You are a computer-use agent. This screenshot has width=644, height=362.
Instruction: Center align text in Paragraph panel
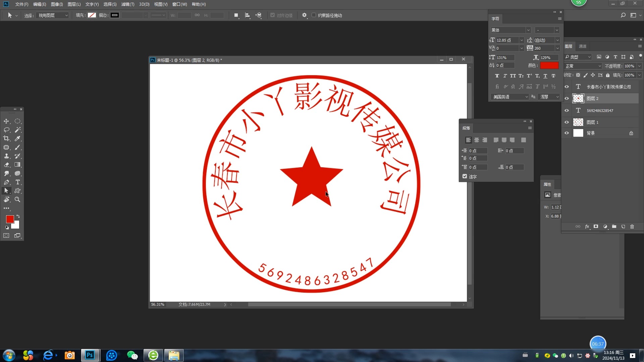coord(477,140)
